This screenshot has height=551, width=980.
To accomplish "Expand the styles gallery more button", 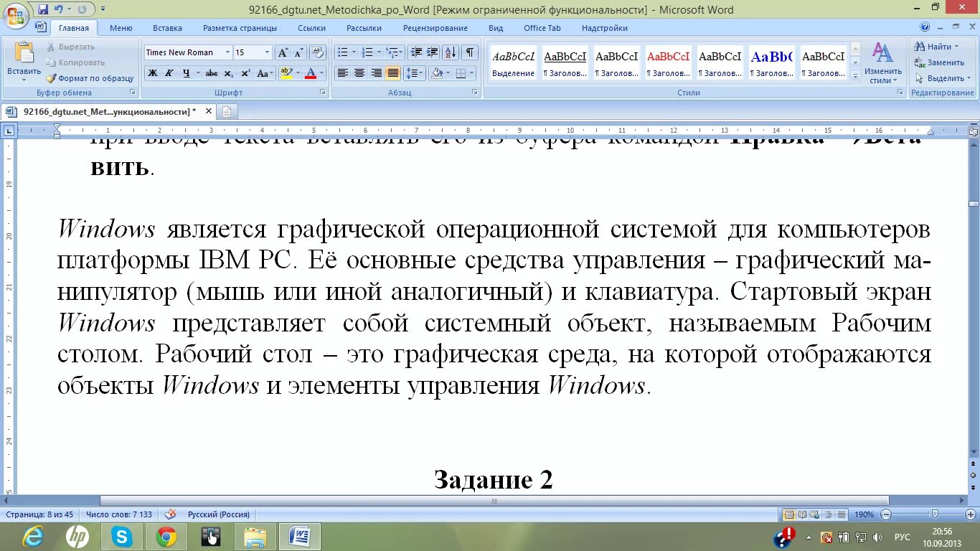I will (854, 75).
